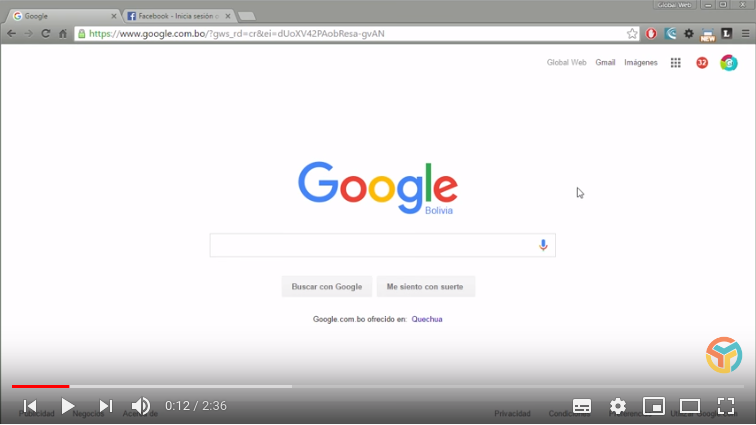The height and width of the screenshot is (425, 756).
Task: Click the browser back arrow
Action: click(x=12, y=34)
